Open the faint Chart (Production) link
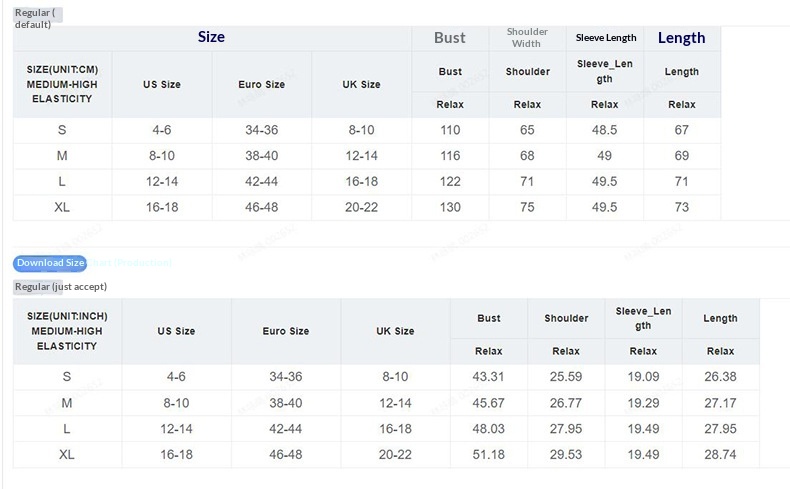The width and height of the screenshot is (790, 489). click(x=130, y=263)
